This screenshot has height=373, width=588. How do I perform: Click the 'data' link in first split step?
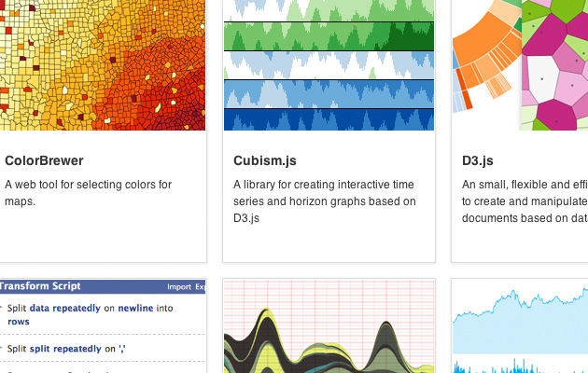[x=39, y=307]
